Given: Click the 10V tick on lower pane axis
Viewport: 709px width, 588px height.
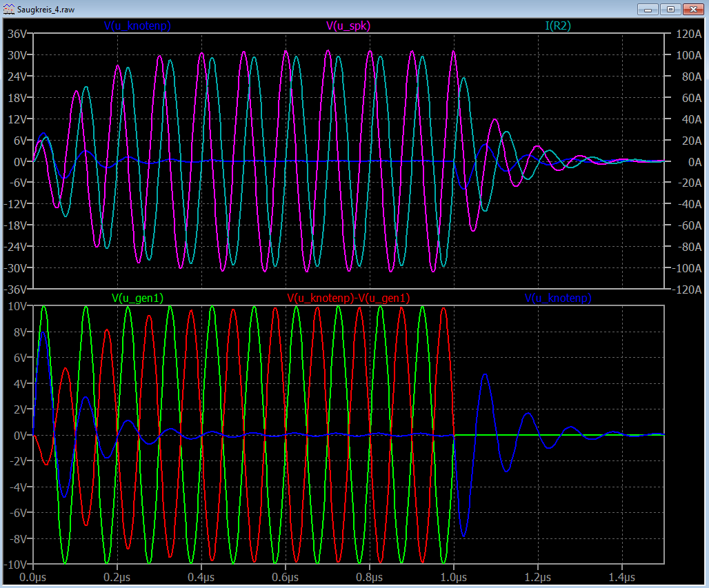Looking at the screenshot, I should [x=17, y=305].
